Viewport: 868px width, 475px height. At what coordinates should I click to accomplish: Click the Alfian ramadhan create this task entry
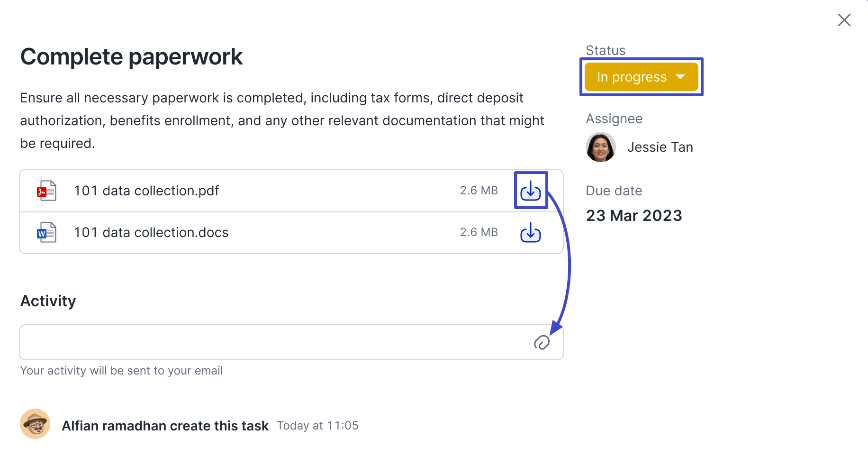(x=165, y=426)
